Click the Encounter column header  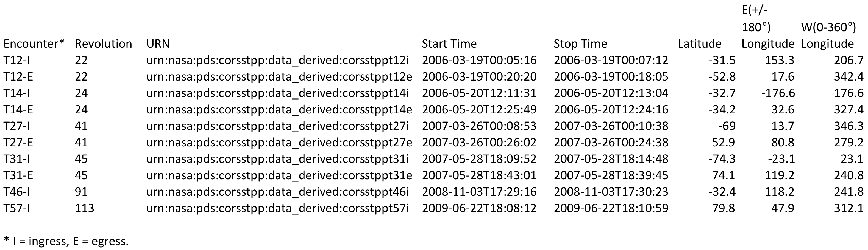click(33, 44)
